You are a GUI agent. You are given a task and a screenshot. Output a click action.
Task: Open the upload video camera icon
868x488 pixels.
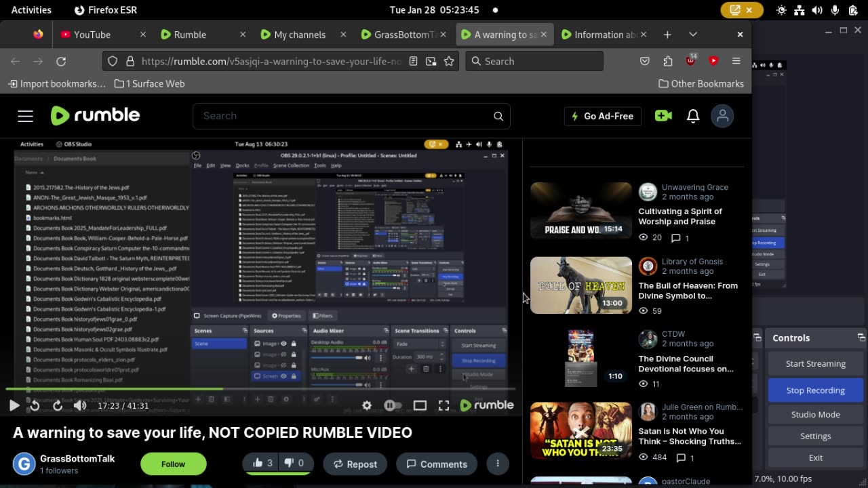(663, 116)
